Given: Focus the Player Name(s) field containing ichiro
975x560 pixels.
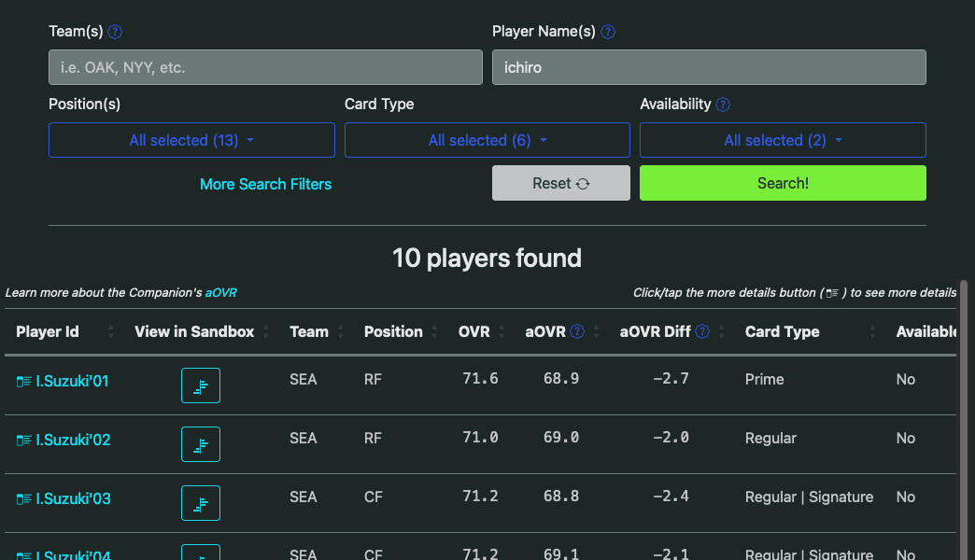Looking at the screenshot, I should [709, 67].
